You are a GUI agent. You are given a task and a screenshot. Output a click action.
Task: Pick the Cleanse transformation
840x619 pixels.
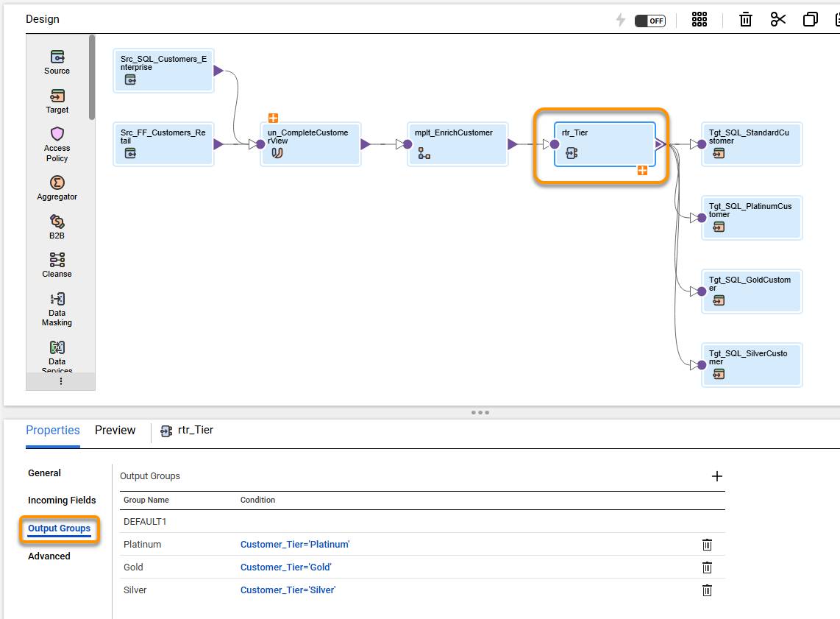pos(57,265)
